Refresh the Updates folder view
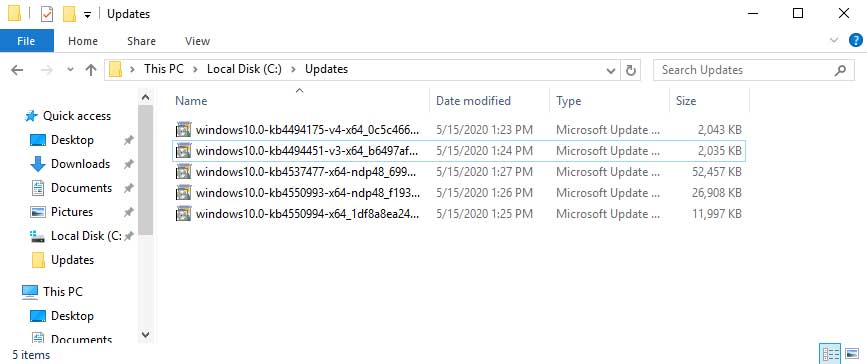Screen dimensions: 867x364 point(630,70)
